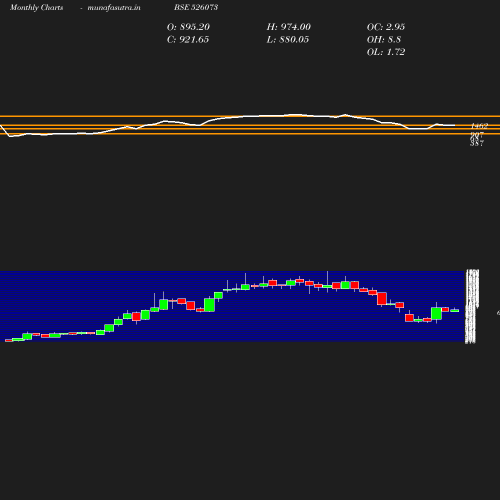500x500 pixels.
Task: Click the candle with the tallest upper wick
Action: tap(327, 286)
